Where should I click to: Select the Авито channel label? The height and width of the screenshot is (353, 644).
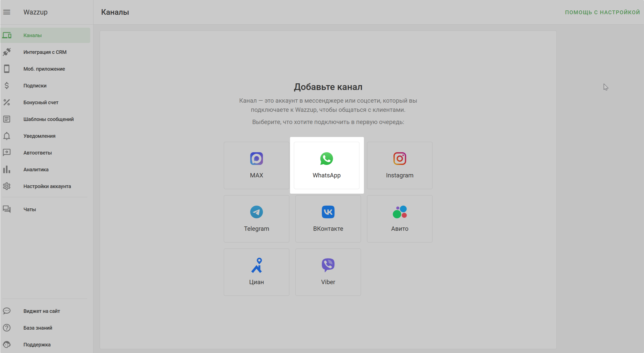400,229
